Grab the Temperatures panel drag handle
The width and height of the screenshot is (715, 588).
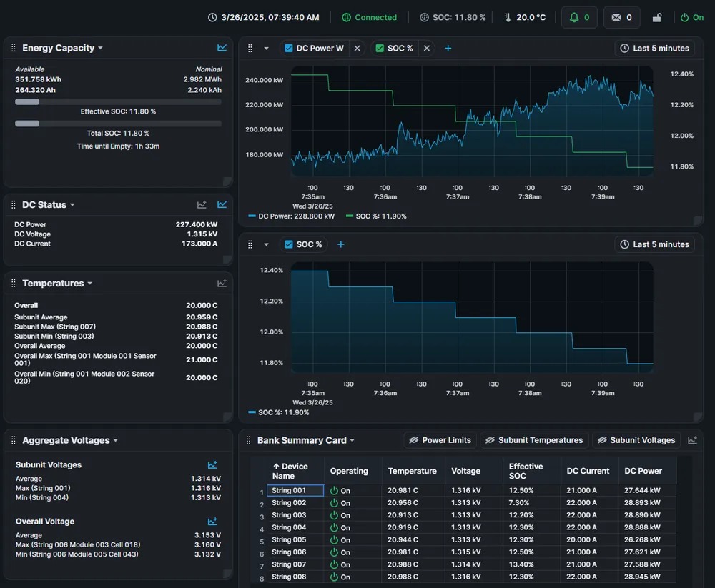[13, 283]
